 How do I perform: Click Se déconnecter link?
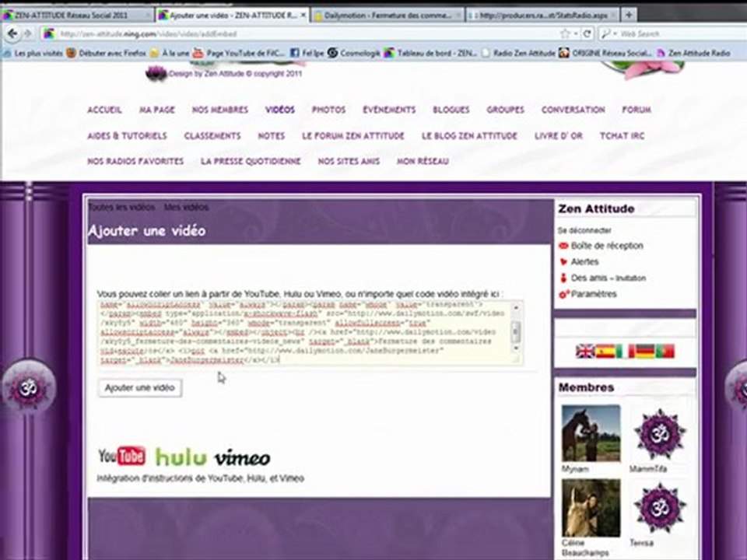[x=584, y=230]
